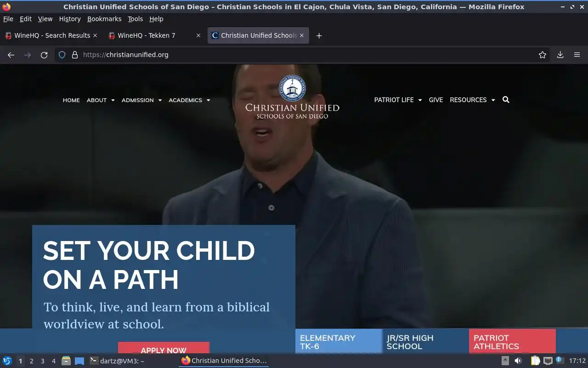This screenshot has height=368, width=588.
Task: Open the View menu
Action: click(45, 19)
